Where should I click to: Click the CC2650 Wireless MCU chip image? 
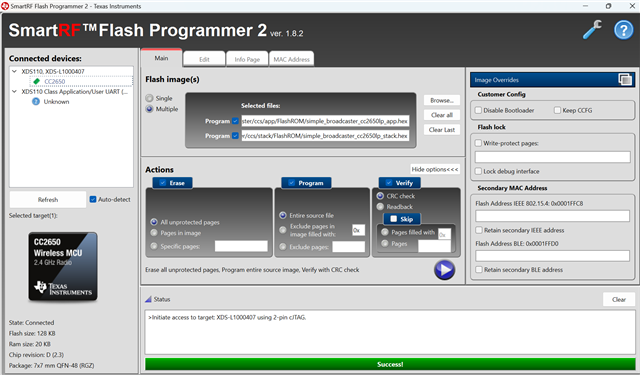click(x=63, y=267)
